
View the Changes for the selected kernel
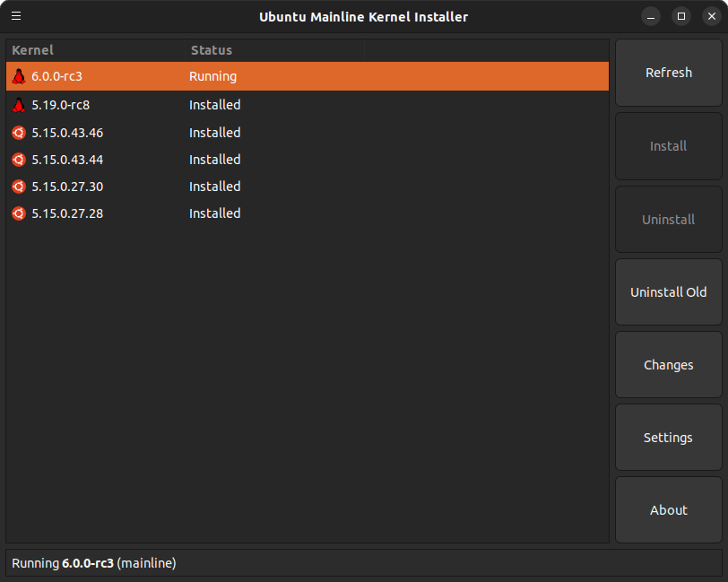click(669, 365)
